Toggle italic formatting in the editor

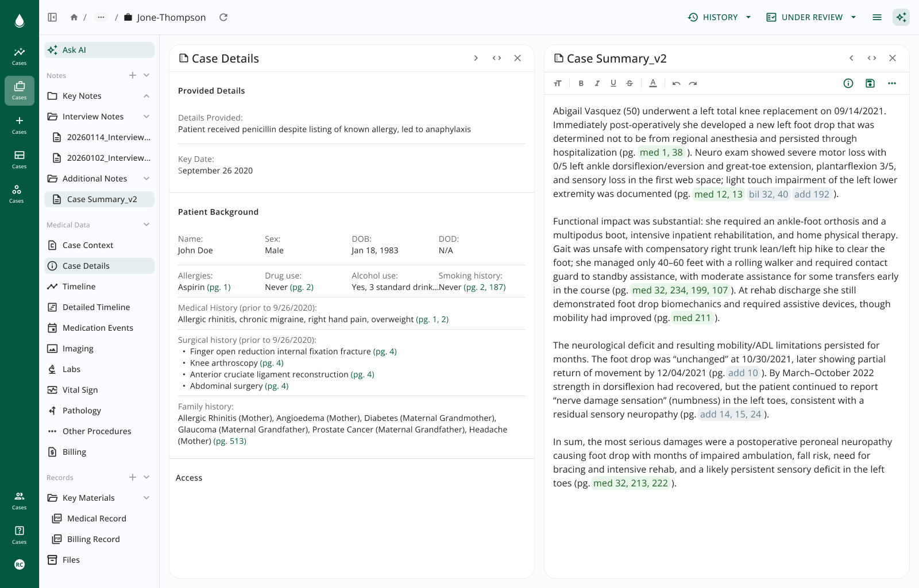[597, 83]
